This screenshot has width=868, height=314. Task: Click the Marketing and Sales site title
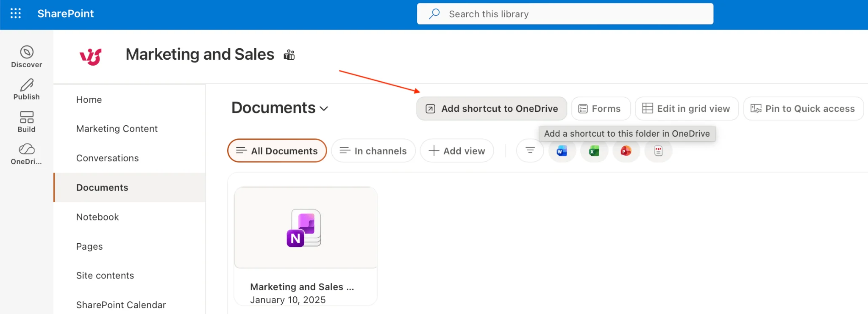pyautogui.click(x=200, y=55)
